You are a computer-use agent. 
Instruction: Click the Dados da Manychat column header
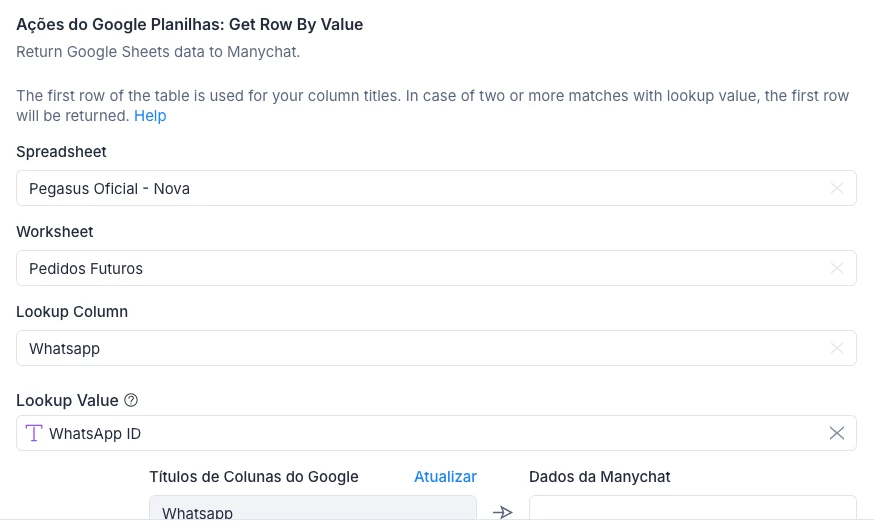coord(599,477)
